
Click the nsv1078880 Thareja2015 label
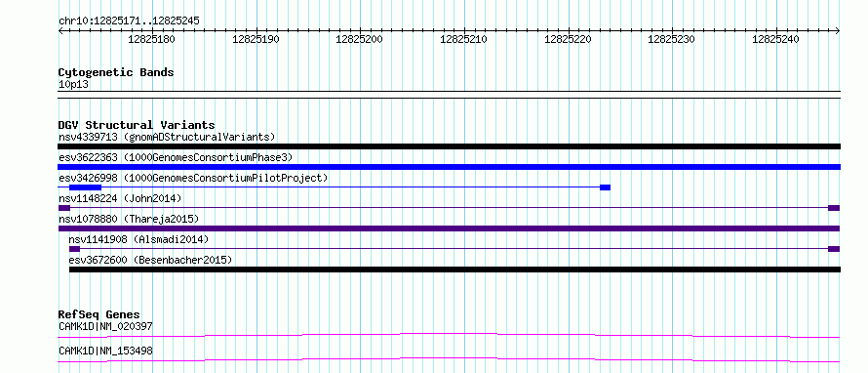[129, 219]
